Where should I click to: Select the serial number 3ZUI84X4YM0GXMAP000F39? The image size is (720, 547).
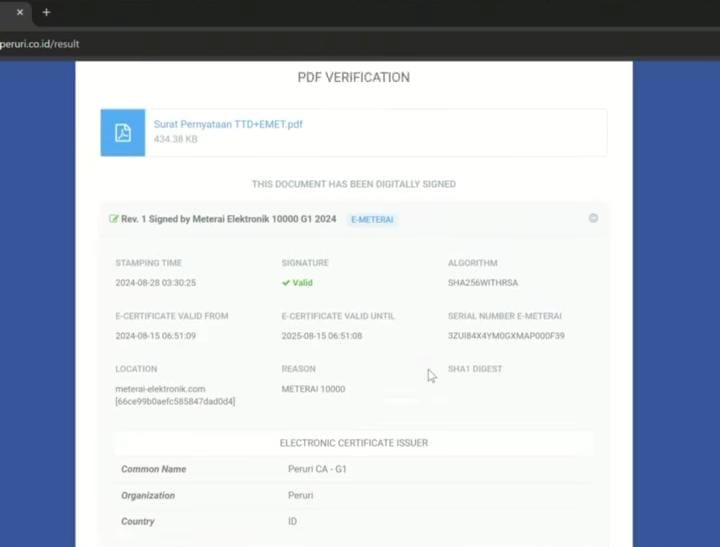pyautogui.click(x=506, y=336)
